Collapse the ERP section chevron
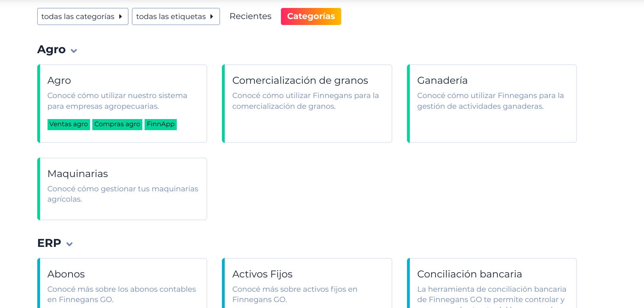Image resolution: width=644 pixels, height=308 pixels. coord(69,244)
